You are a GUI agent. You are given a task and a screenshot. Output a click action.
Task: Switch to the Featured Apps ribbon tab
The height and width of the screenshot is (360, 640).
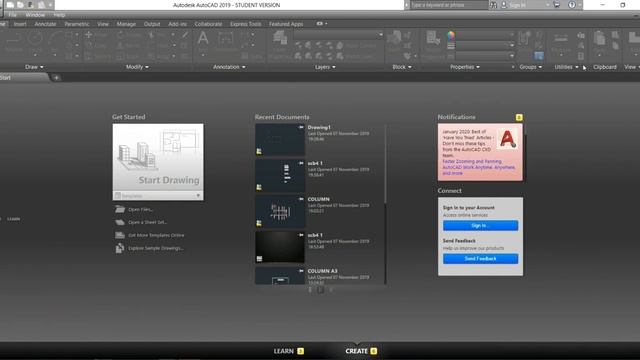[x=286, y=24]
